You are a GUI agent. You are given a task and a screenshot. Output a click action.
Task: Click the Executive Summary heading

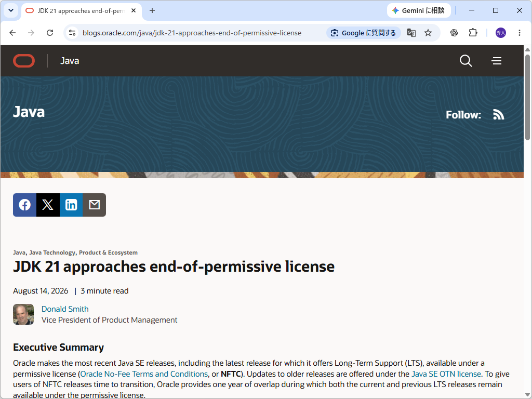click(58, 348)
